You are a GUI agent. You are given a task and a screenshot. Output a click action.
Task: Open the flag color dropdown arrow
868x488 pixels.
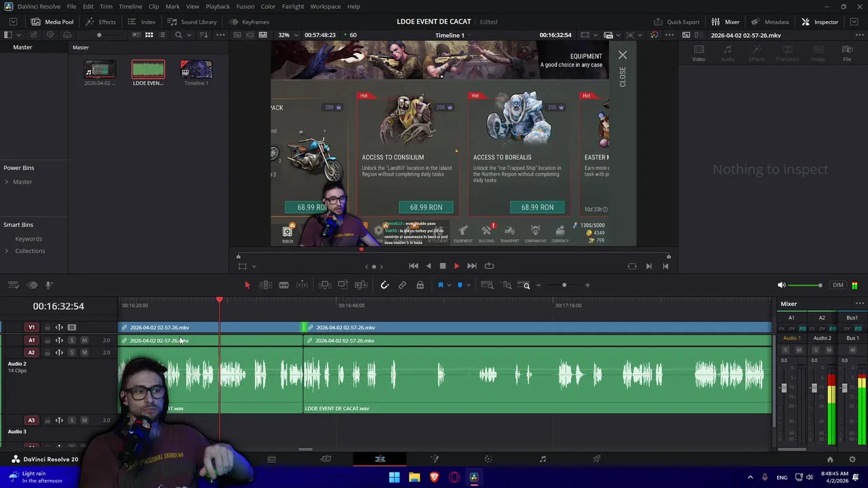pos(448,285)
